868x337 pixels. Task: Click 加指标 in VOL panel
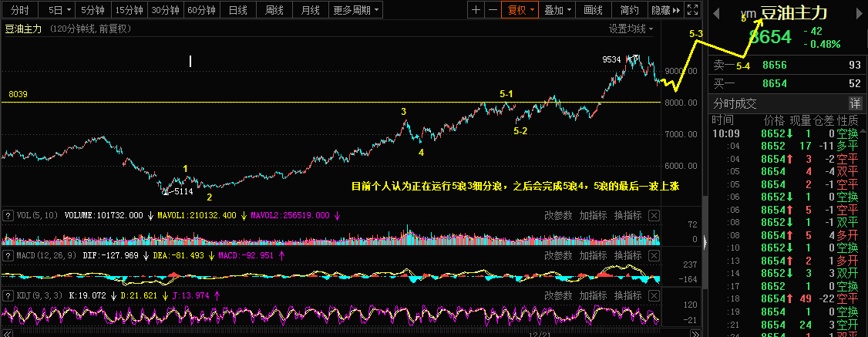593,215
